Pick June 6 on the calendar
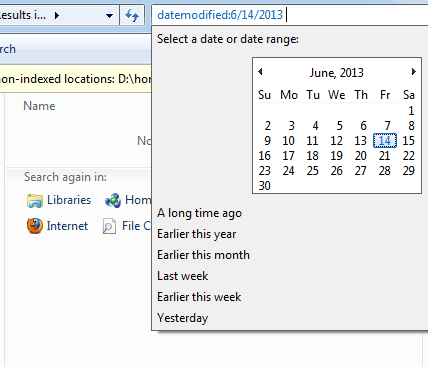This screenshot has height=367, width=428. (x=363, y=126)
